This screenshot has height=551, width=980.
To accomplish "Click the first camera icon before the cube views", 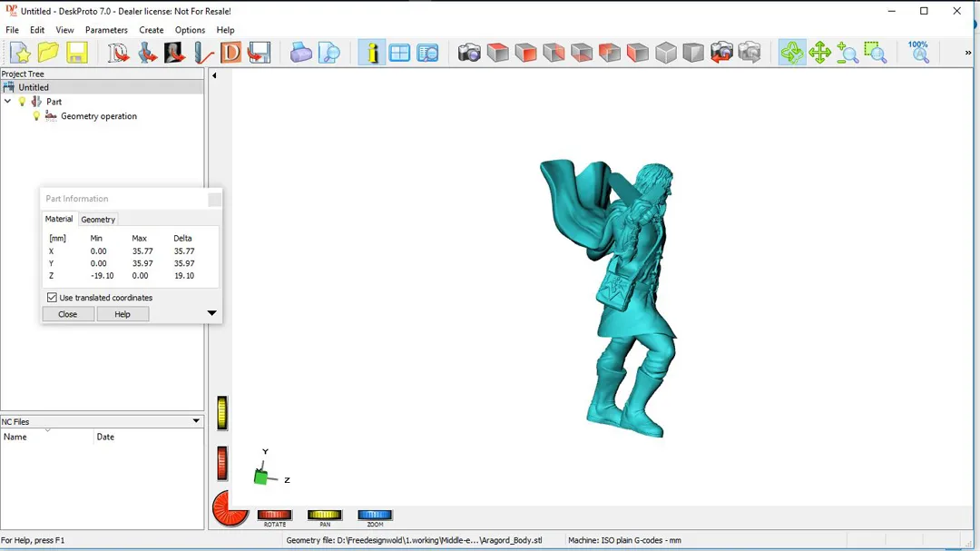I will point(469,53).
